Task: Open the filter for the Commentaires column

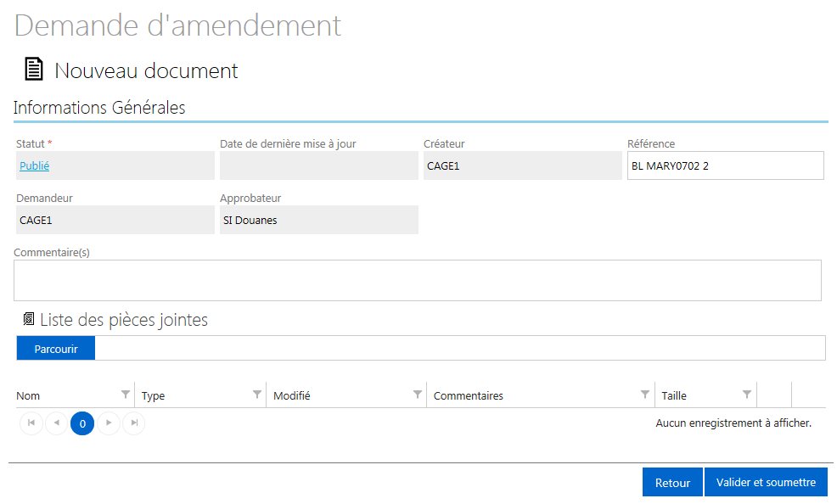Action: coord(645,395)
